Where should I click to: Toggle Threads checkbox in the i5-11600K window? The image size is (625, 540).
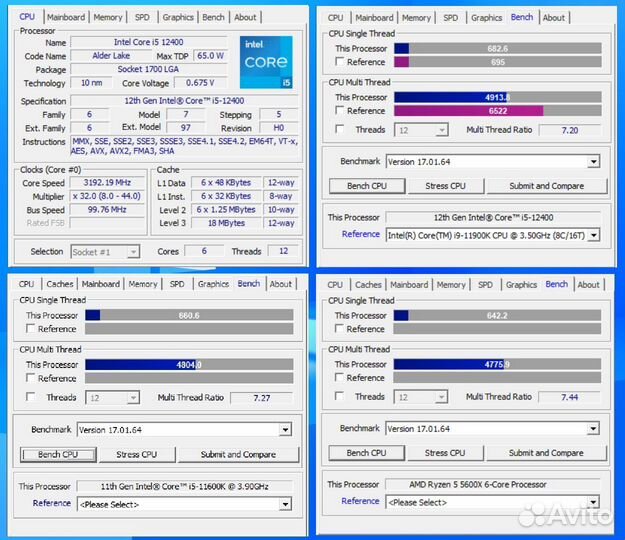30,397
